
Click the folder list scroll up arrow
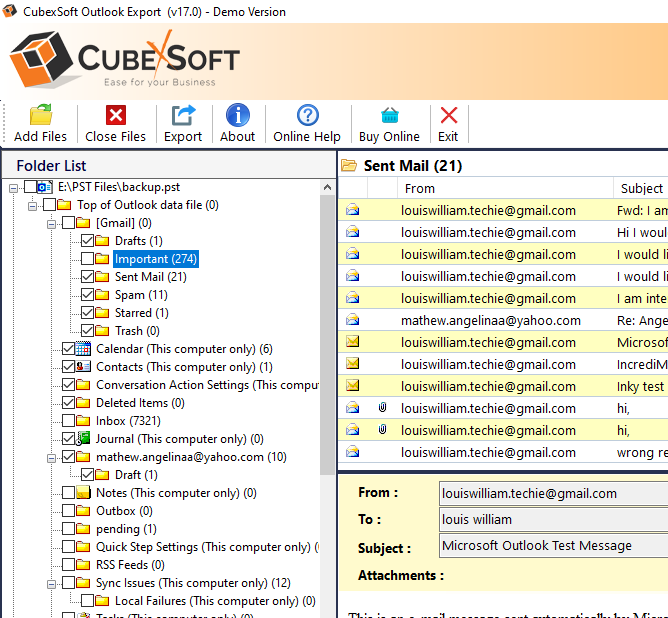(327, 187)
